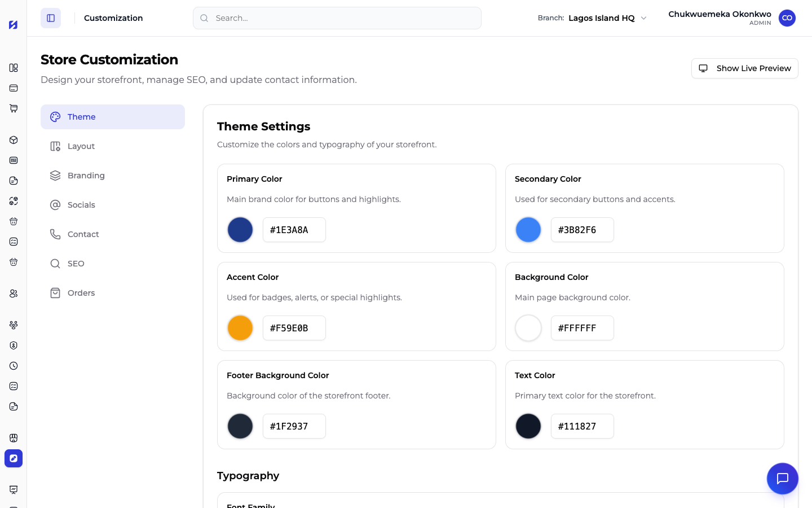Open the Accent Color orange swatch
The image size is (812, 508).
click(240, 328)
